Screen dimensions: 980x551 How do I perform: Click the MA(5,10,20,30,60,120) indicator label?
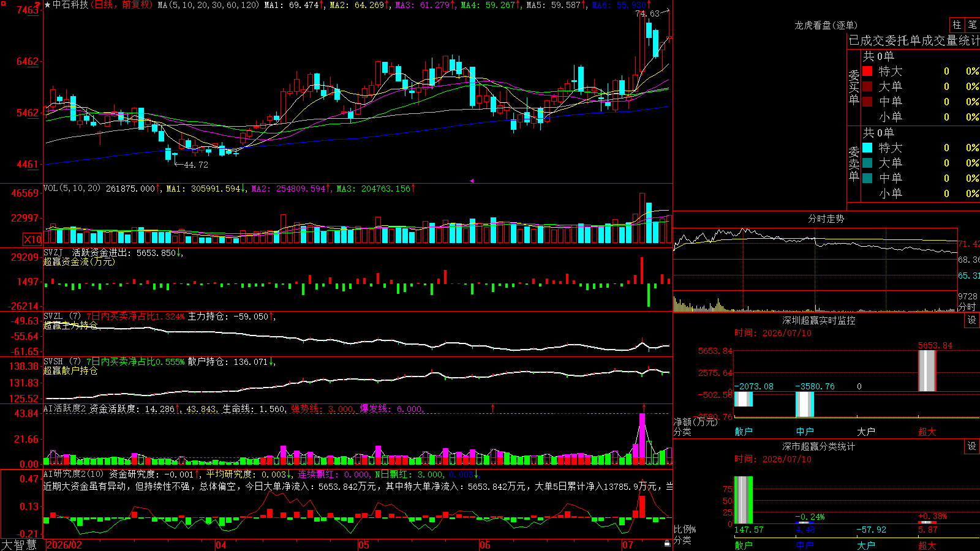tap(208, 5)
